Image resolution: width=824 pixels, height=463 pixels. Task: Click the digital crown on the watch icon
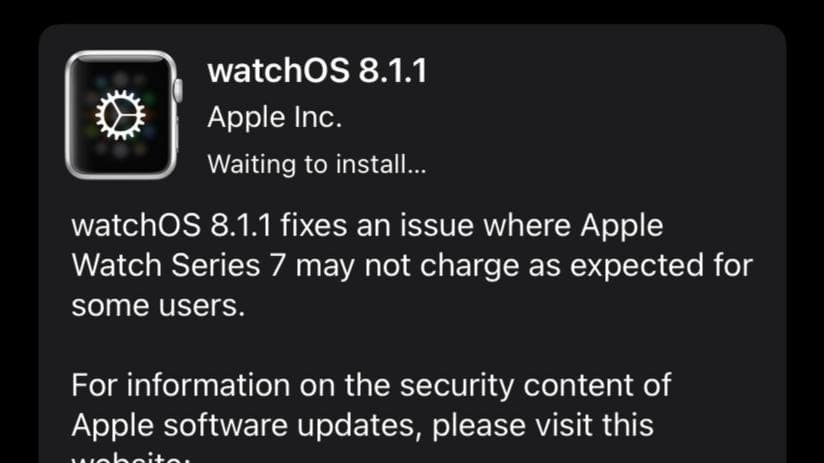pos(179,90)
